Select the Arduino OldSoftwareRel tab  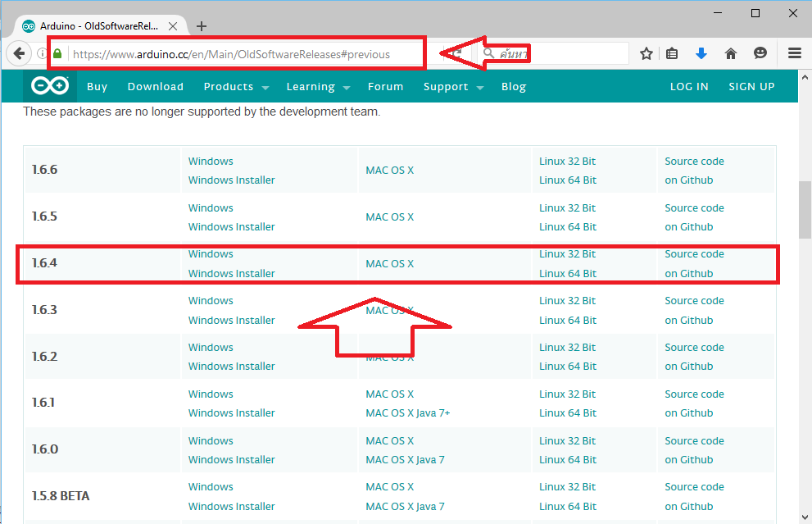point(101,26)
